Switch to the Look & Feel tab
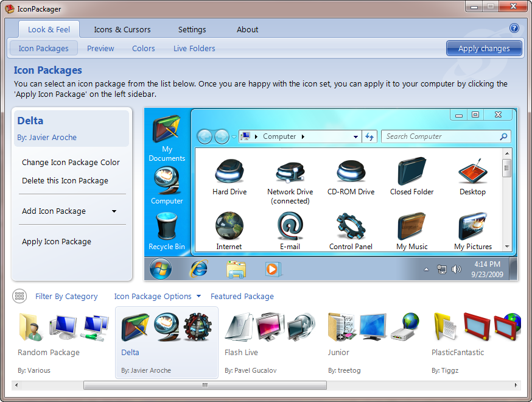The width and height of the screenshot is (532, 402). click(49, 29)
